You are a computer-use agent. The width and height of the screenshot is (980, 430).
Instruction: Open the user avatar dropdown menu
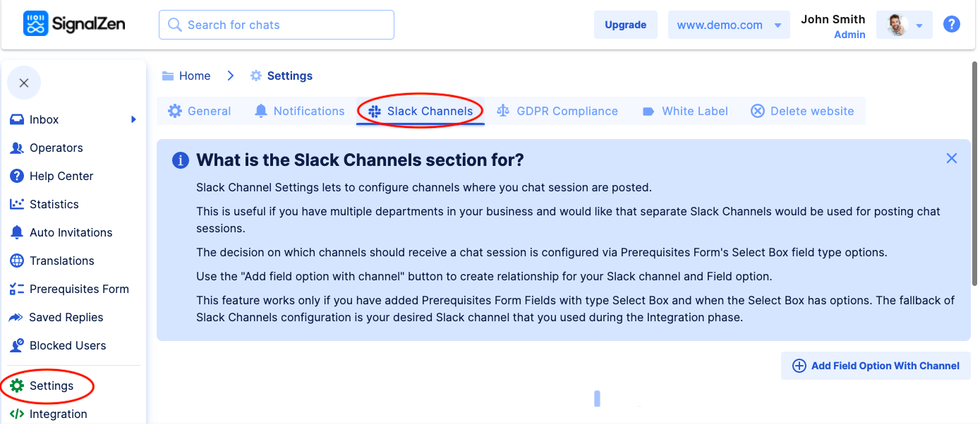pyautogui.click(x=904, y=25)
